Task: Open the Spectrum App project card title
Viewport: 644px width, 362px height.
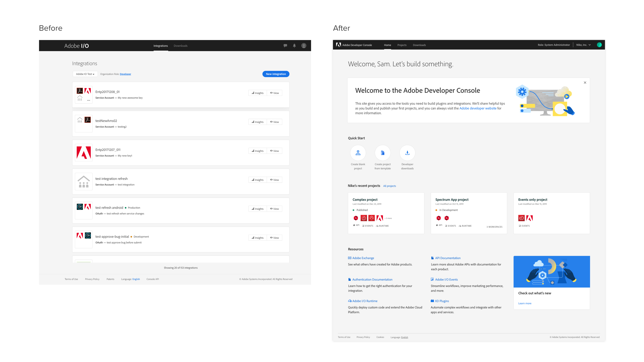Action: [x=452, y=200]
